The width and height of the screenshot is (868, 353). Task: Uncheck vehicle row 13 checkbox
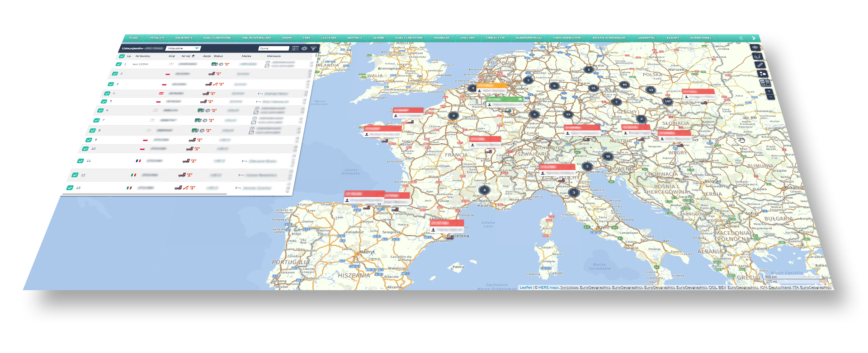[70, 188]
